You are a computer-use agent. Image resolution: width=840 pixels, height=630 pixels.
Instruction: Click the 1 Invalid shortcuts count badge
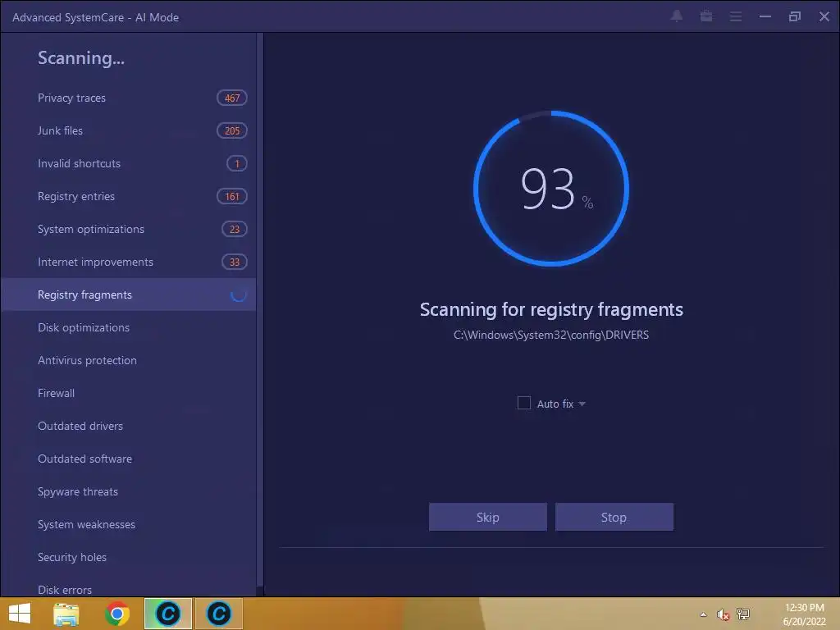pyautogui.click(x=237, y=163)
